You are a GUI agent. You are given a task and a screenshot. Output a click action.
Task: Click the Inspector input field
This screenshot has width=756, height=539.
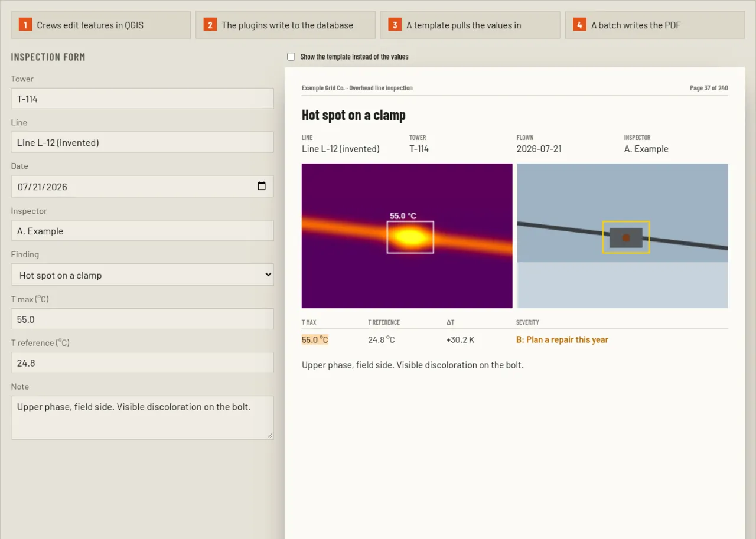142,231
